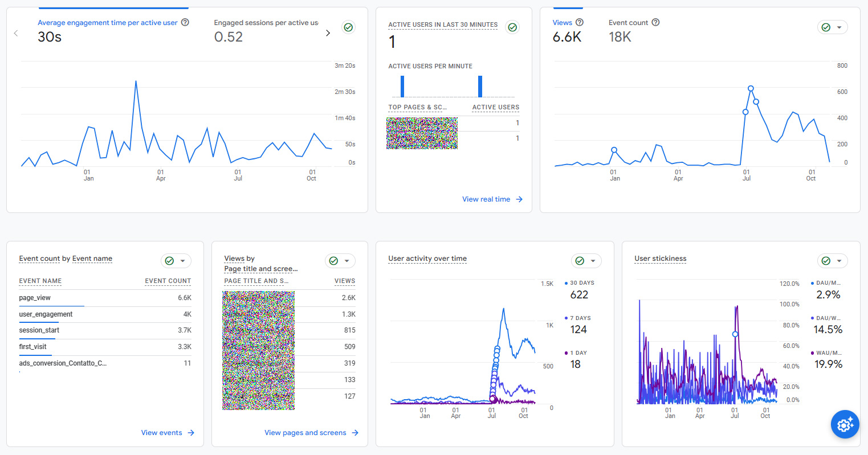
Task: Click TOP PAGES & SC… column header
Action: click(x=418, y=107)
